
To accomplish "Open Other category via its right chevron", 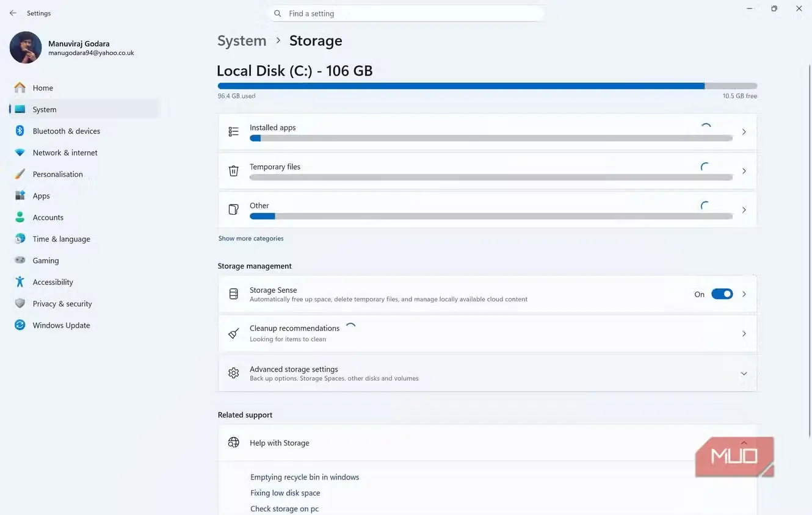I will point(744,210).
